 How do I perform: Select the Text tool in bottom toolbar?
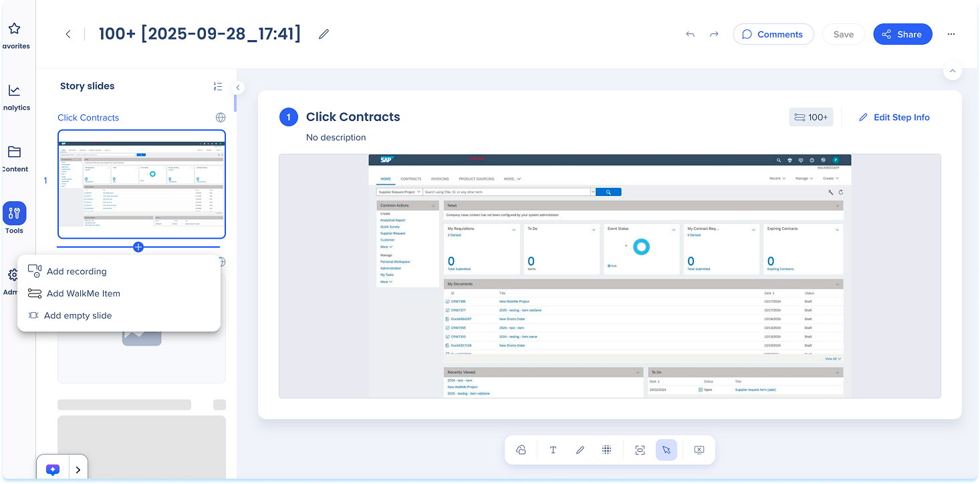[553, 450]
